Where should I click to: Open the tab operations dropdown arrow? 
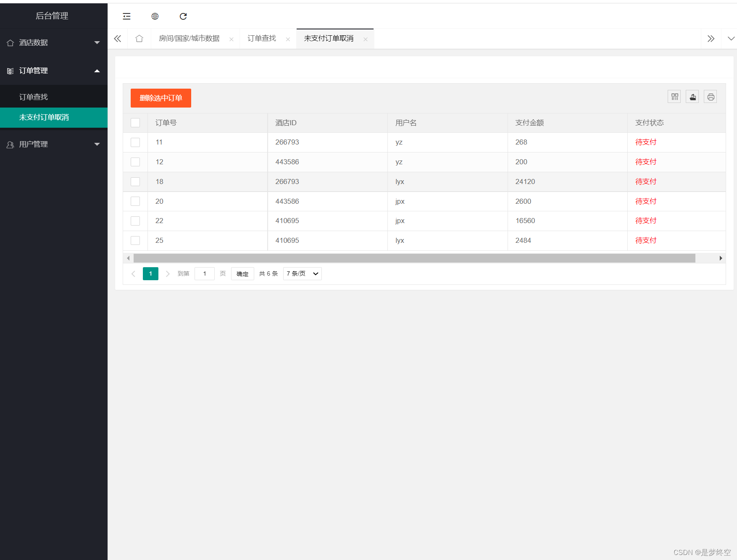pos(731,39)
